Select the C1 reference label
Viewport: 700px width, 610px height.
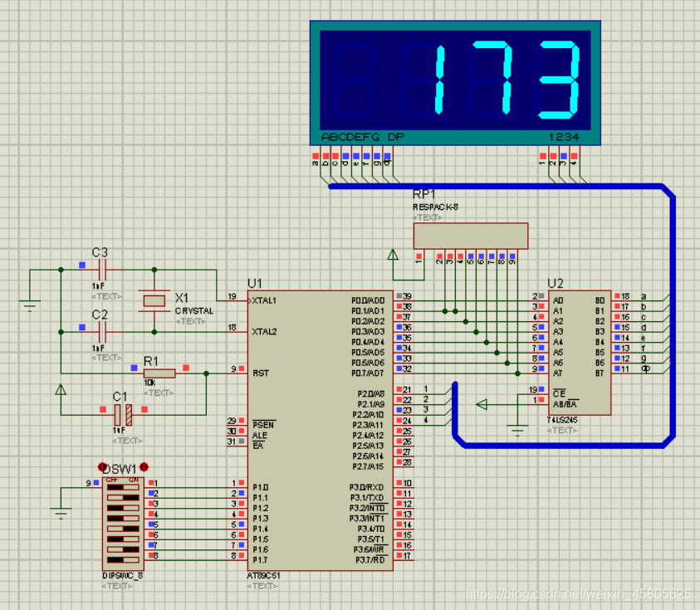tap(120, 396)
